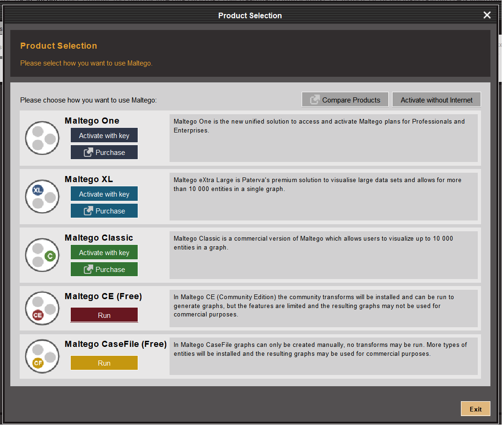Click the Maltego CaseFile product logo icon

click(42, 357)
